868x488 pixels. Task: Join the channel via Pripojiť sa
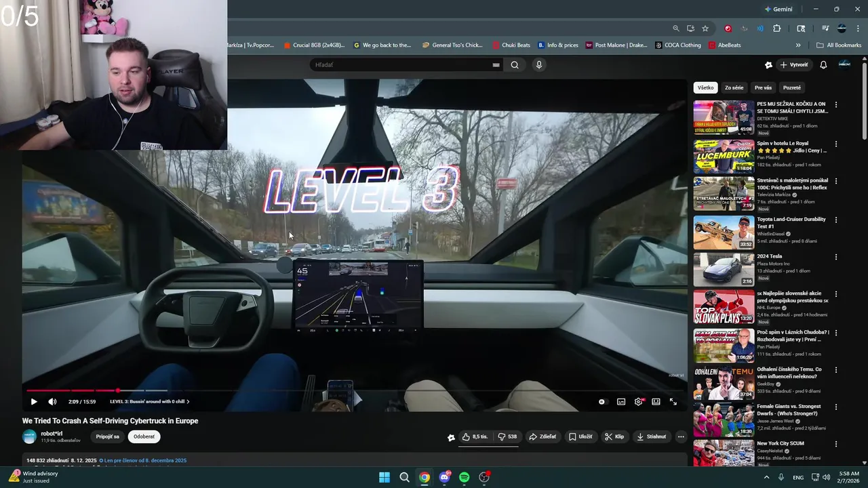pos(107,437)
